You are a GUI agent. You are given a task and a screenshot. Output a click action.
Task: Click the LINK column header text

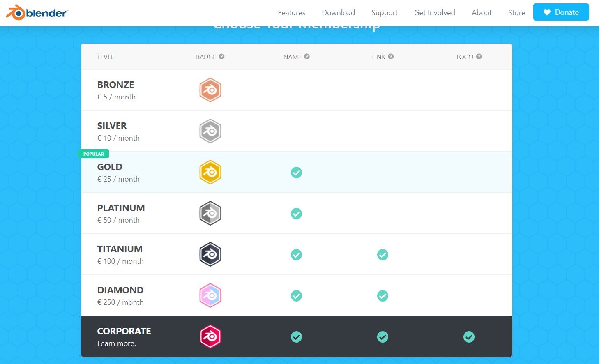pos(378,57)
